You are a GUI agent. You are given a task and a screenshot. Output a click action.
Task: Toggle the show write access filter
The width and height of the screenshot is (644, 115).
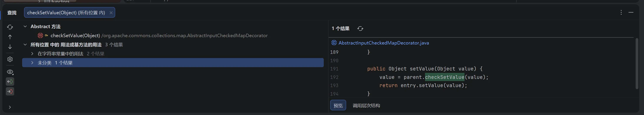pos(10,92)
